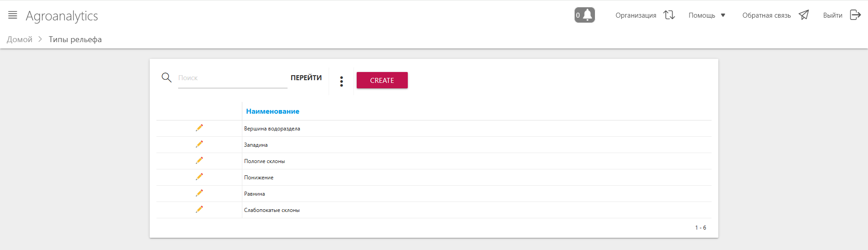Click pencil icon beside Равнина
868x250 pixels.
199,193
